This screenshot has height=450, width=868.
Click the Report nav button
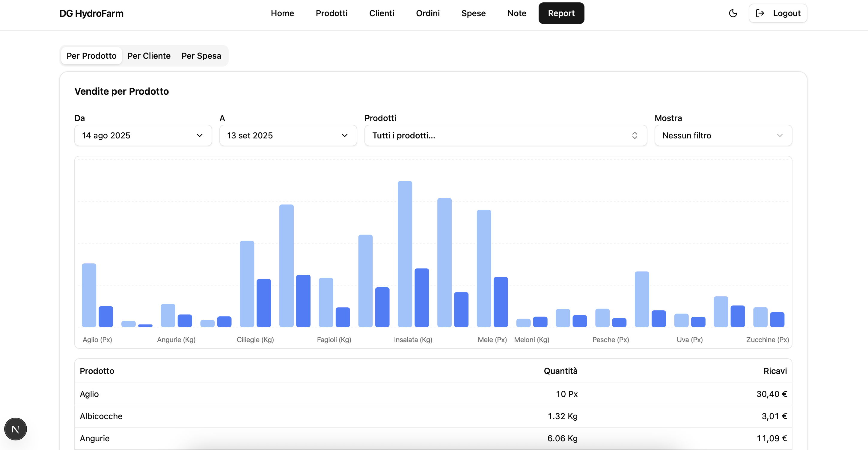coord(561,13)
